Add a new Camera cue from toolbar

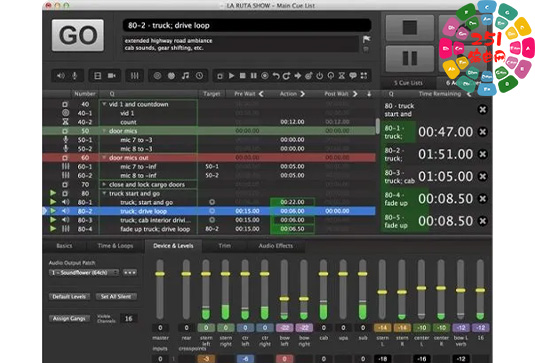coord(112,76)
